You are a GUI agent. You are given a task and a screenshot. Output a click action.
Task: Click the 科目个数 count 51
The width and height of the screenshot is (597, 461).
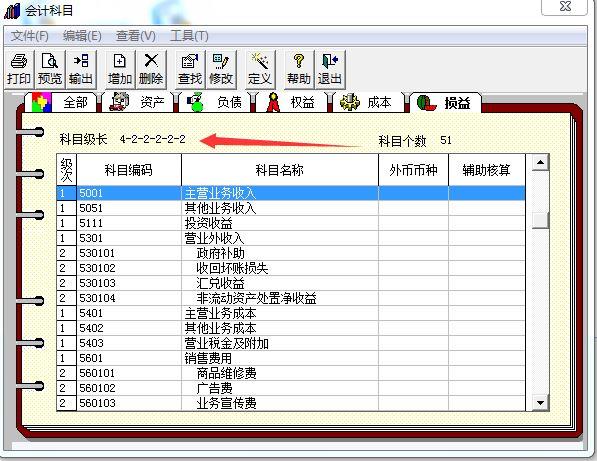(x=446, y=140)
